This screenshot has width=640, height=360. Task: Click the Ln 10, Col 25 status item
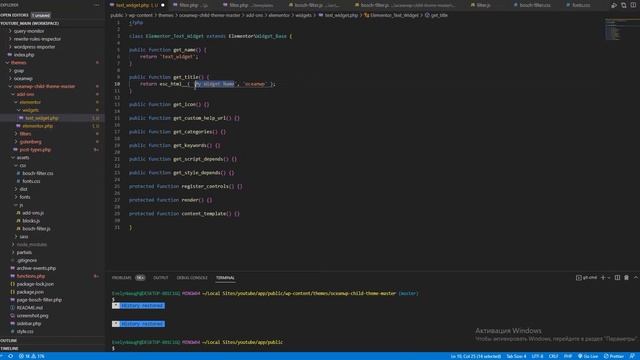click(476, 356)
